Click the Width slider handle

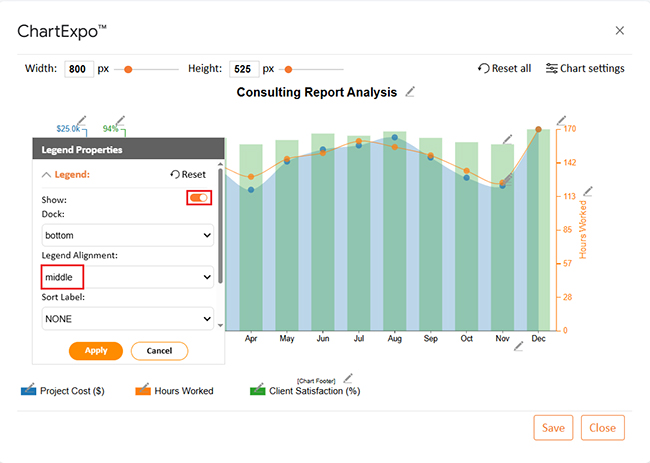(128, 69)
